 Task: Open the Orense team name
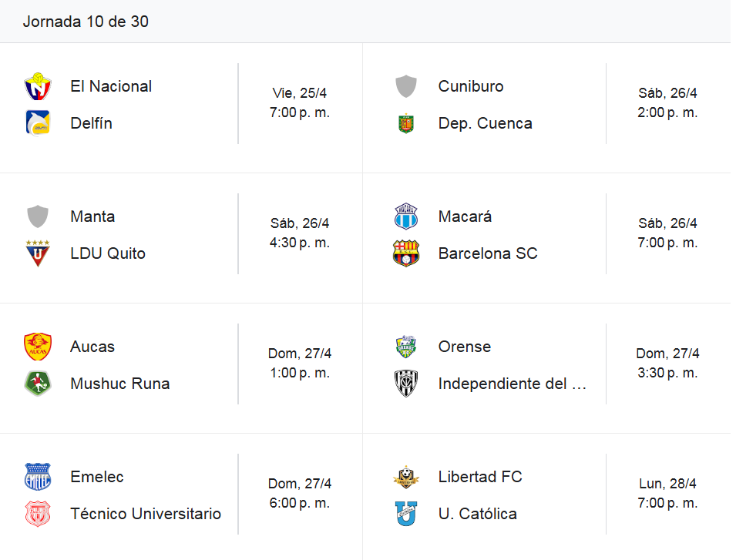[465, 347]
